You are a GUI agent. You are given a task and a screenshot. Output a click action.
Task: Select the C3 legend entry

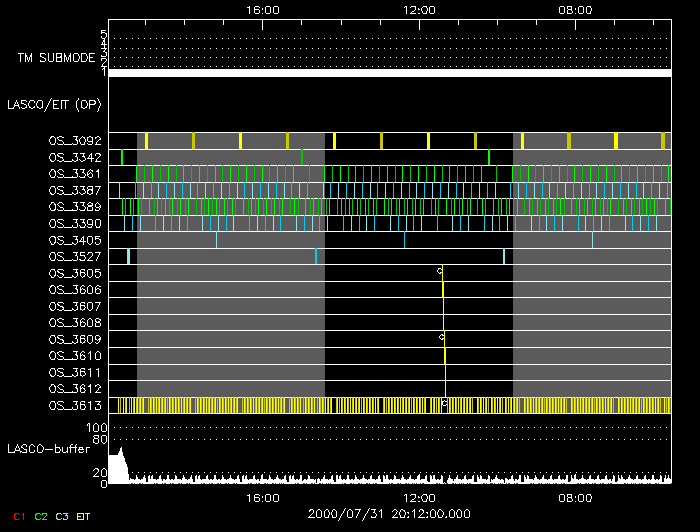(x=63, y=515)
